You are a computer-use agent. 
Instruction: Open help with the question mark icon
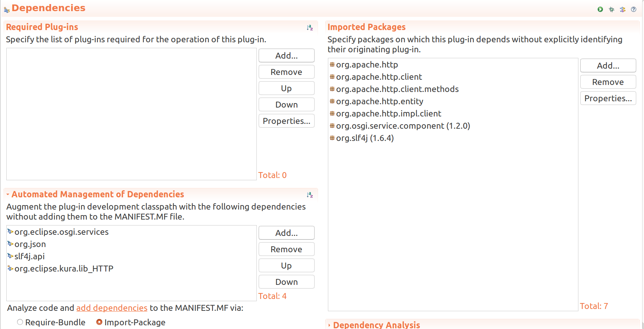[634, 9]
